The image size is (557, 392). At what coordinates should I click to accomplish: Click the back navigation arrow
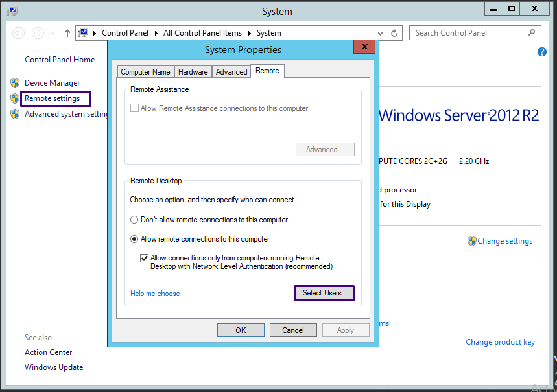(19, 32)
